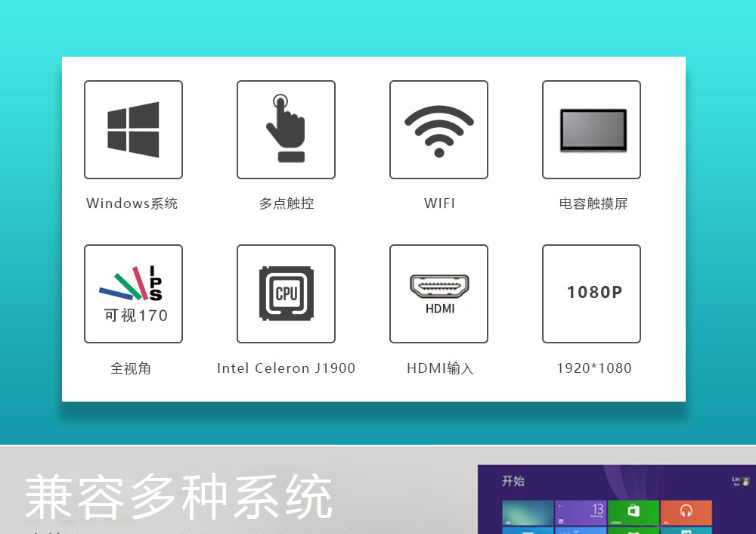Click the 1920*1080 resolution text
Screen dimensions: 756x534
tap(594, 368)
